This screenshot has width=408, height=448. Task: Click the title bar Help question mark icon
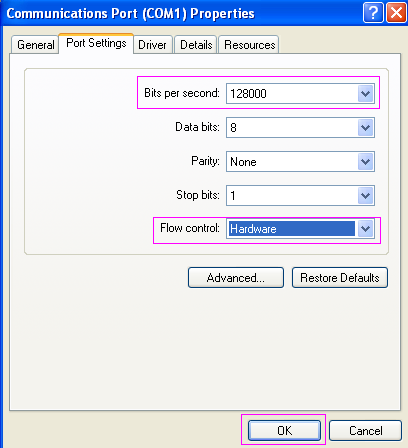[373, 13]
